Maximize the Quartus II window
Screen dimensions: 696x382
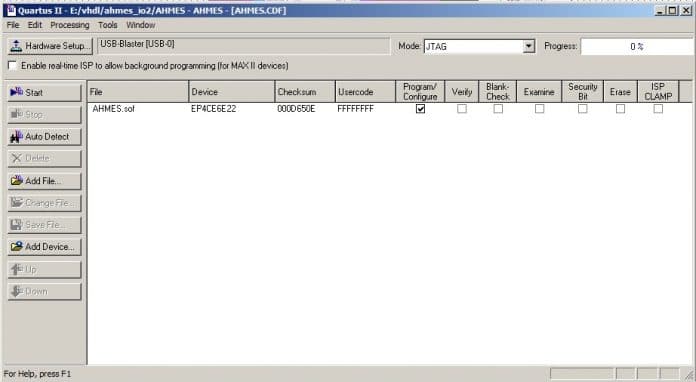(673, 10)
